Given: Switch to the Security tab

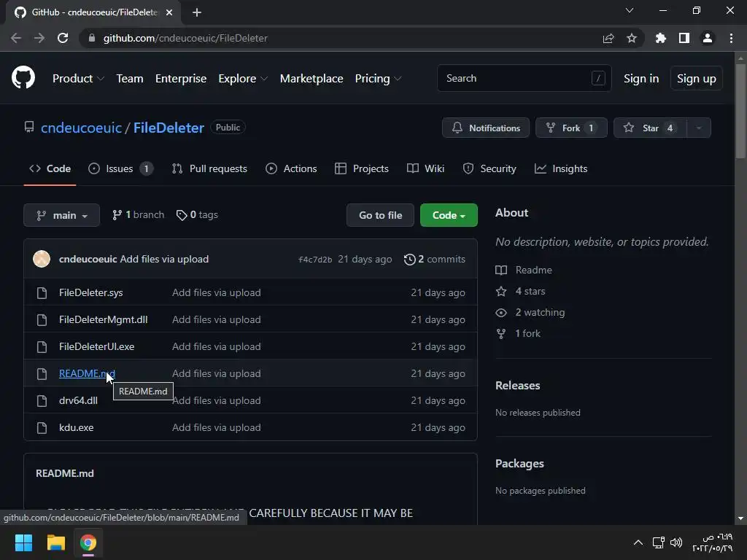Looking at the screenshot, I should [489, 168].
